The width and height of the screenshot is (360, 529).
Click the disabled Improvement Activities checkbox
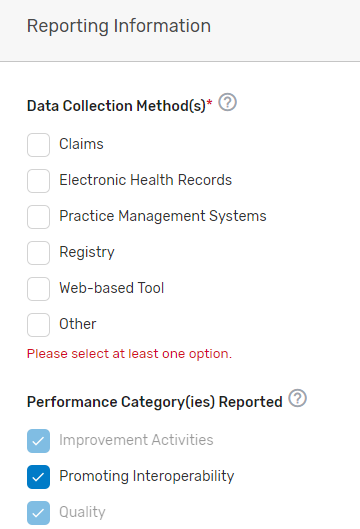click(x=38, y=441)
